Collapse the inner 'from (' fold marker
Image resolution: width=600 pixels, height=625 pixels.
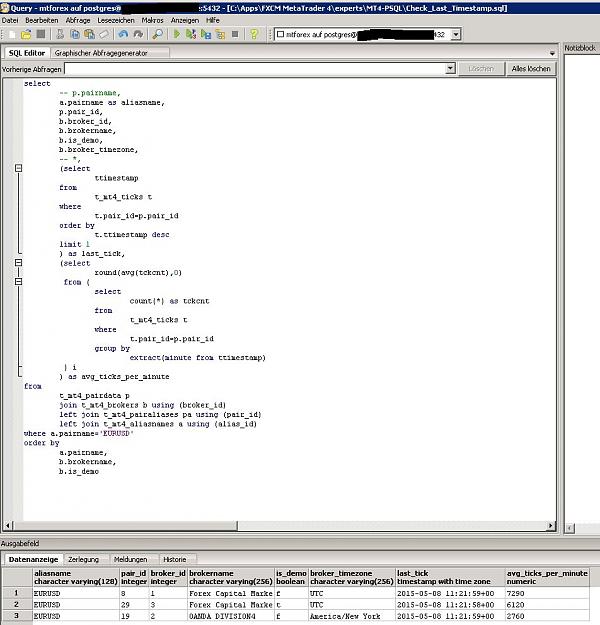(18, 282)
